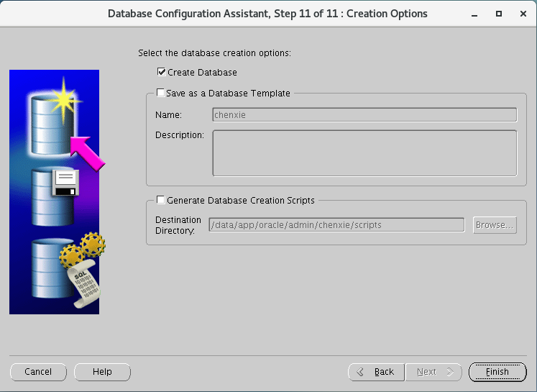
Task: Click the window title 'Step 11 of 11 : Creation Options'
Action: (351, 14)
